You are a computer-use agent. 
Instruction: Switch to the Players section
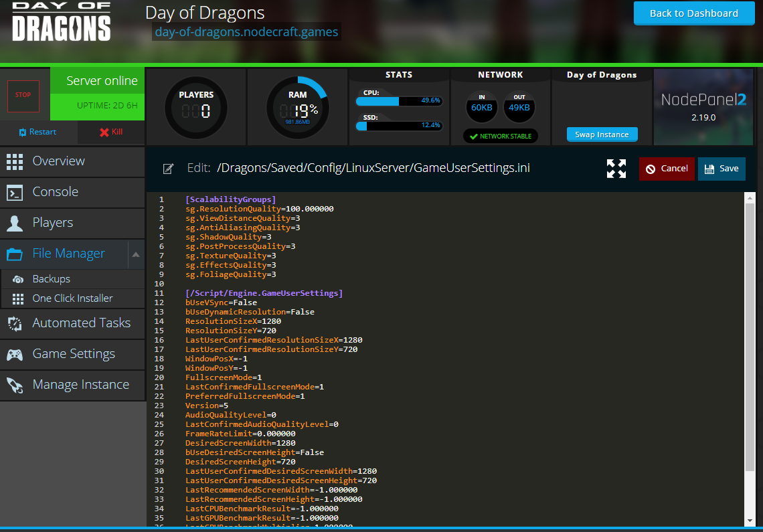[15, 223]
